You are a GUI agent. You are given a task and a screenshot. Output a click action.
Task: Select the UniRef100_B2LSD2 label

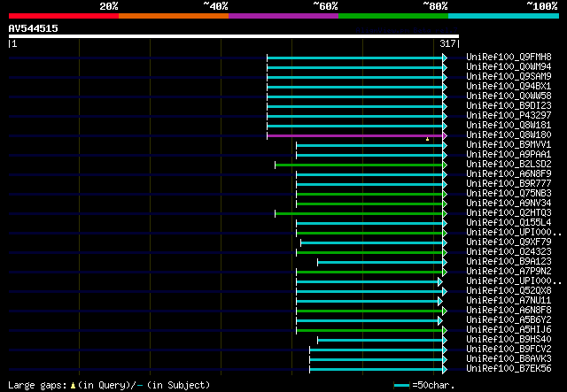[509, 165]
